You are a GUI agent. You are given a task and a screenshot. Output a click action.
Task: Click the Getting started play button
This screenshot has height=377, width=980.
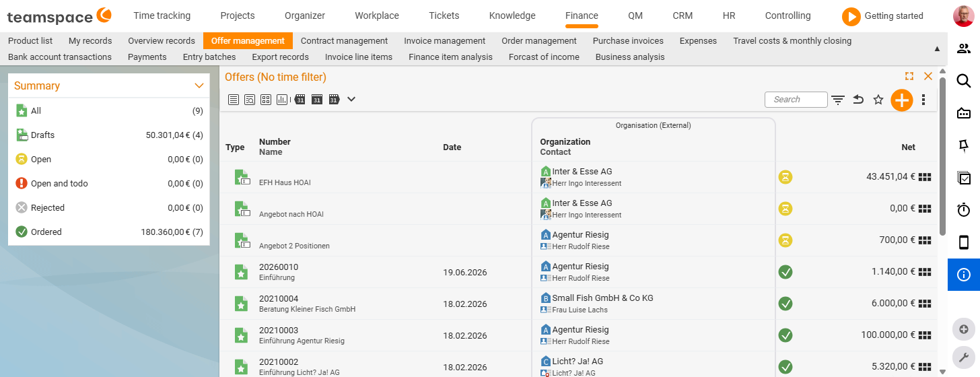tap(851, 16)
